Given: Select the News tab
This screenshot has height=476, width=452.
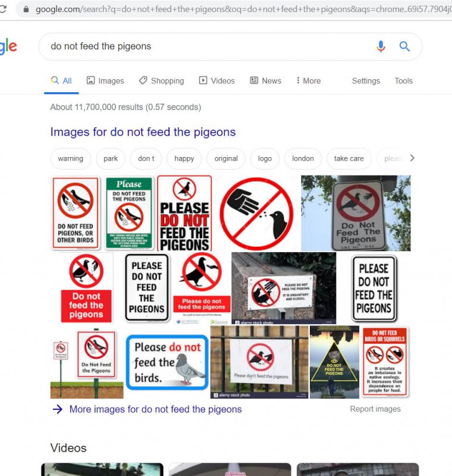Looking at the screenshot, I should pos(265,81).
